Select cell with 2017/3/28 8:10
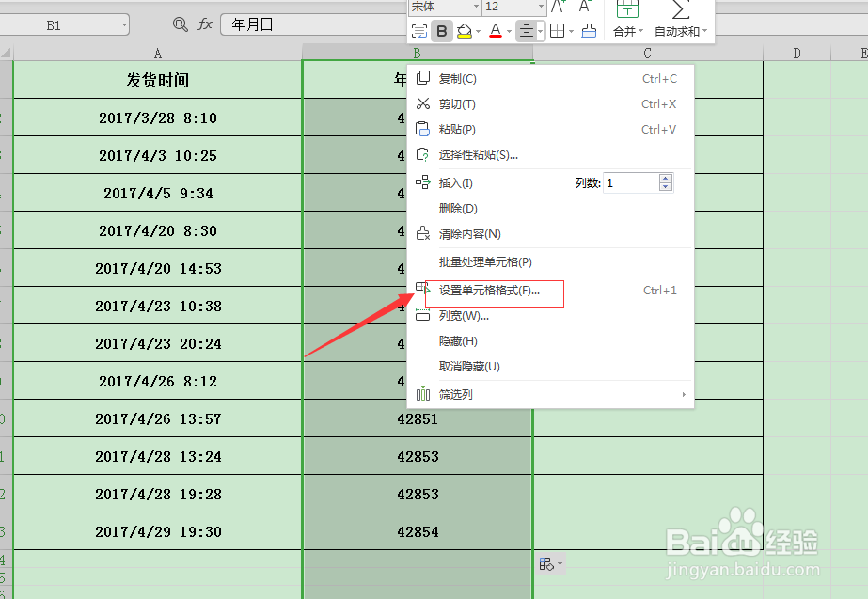 point(158,118)
